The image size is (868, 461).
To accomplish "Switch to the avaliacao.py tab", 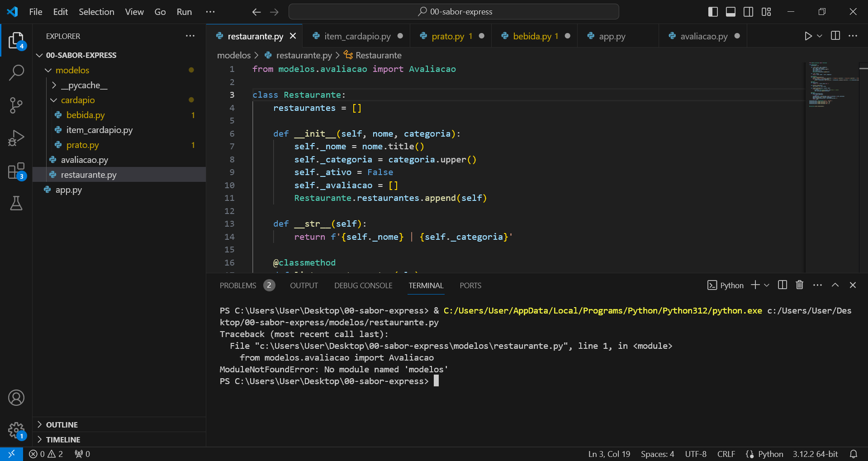I will coord(703,36).
